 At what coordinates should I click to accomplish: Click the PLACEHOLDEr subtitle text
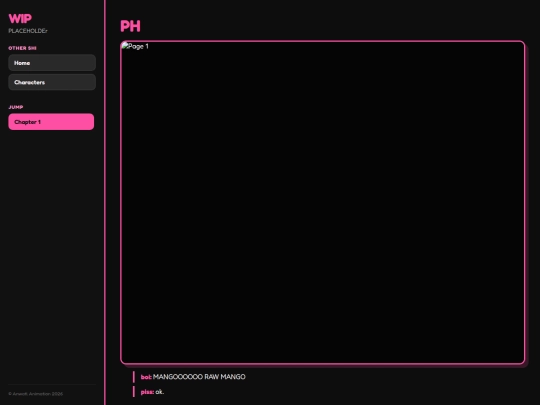[28, 31]
